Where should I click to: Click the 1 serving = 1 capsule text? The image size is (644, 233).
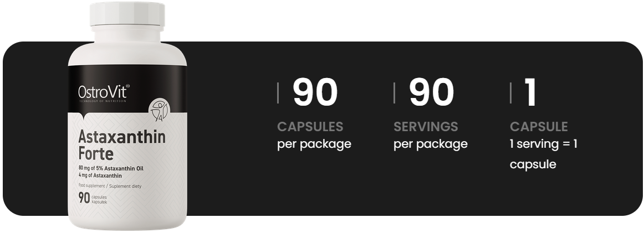point(544,154)
